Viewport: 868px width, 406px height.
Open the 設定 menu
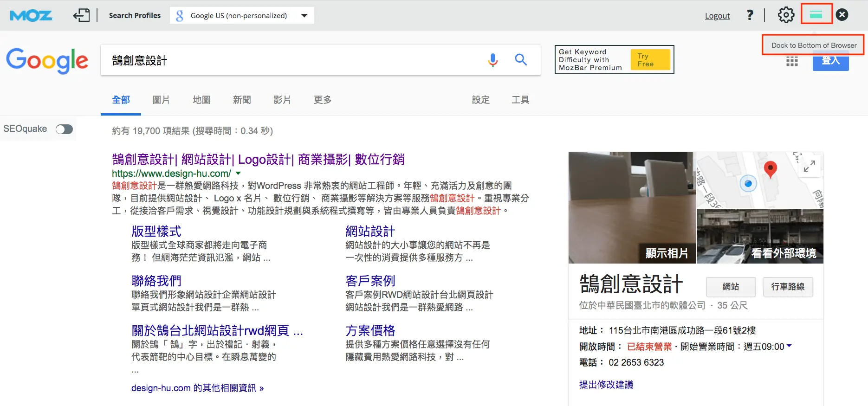[481, 100]
